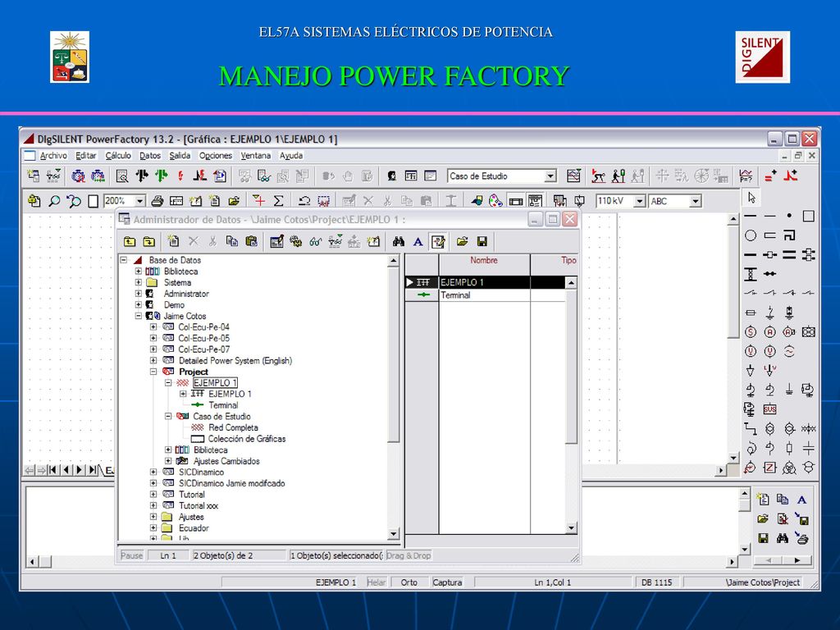Image resolution: width=840 pixels, height=630 pixels.
Task: Go up one level in Data Manager
Action: click(x=130, y=242)
